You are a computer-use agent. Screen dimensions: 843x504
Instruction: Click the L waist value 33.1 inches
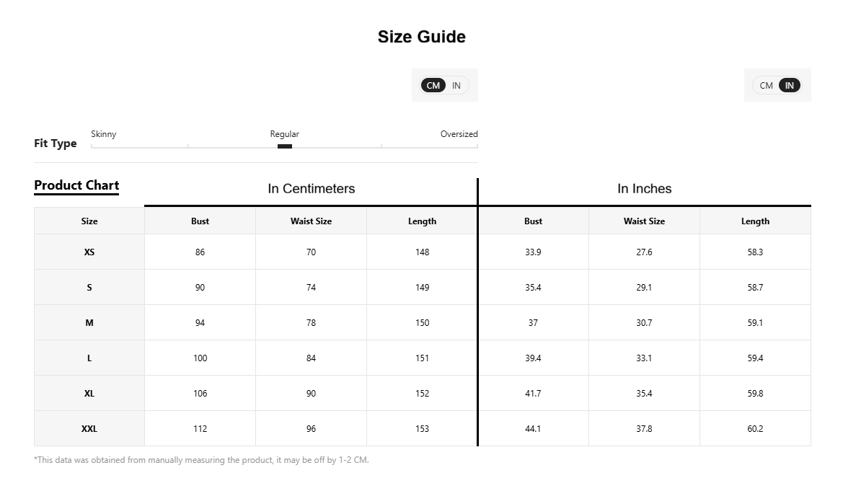(x=644, y=358)
